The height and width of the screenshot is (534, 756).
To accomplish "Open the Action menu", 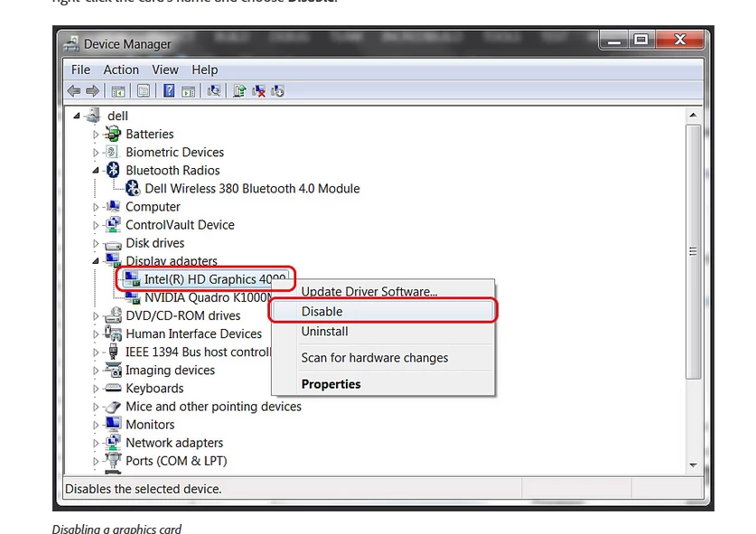I will click(121, 70).
